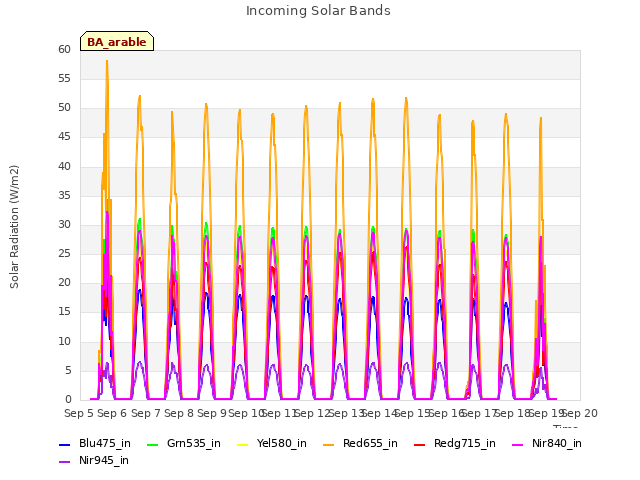Screen dimensions: 640x480
Task: Click the Sep 6 x-axis tick label
Action: pos(112,413)
